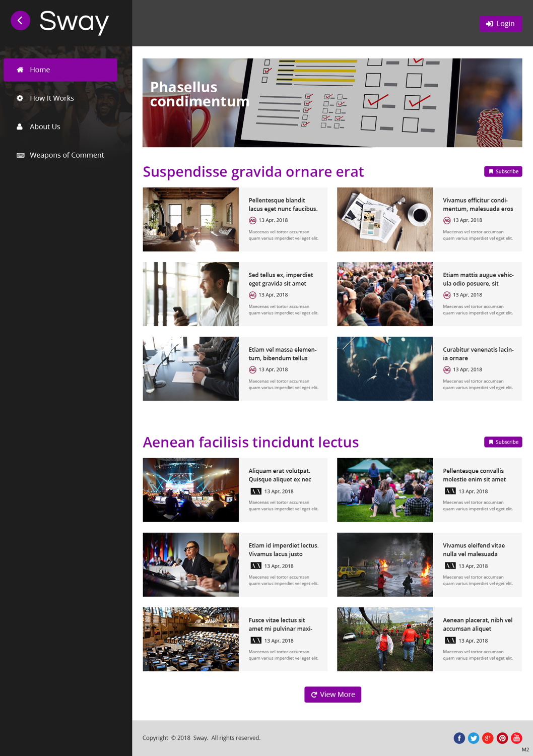
Task: Click source logo under Pellentesque convallis article
Action: coord(450,491)
